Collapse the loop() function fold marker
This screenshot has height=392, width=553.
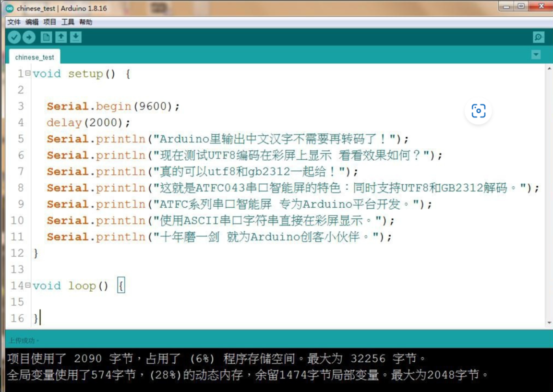point(28,285)
